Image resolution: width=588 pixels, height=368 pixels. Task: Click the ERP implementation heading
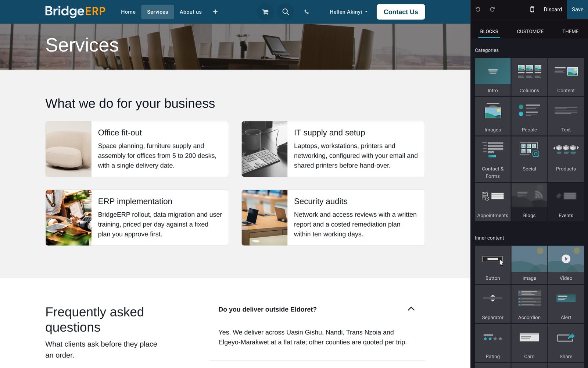click(x=135, y=201)
